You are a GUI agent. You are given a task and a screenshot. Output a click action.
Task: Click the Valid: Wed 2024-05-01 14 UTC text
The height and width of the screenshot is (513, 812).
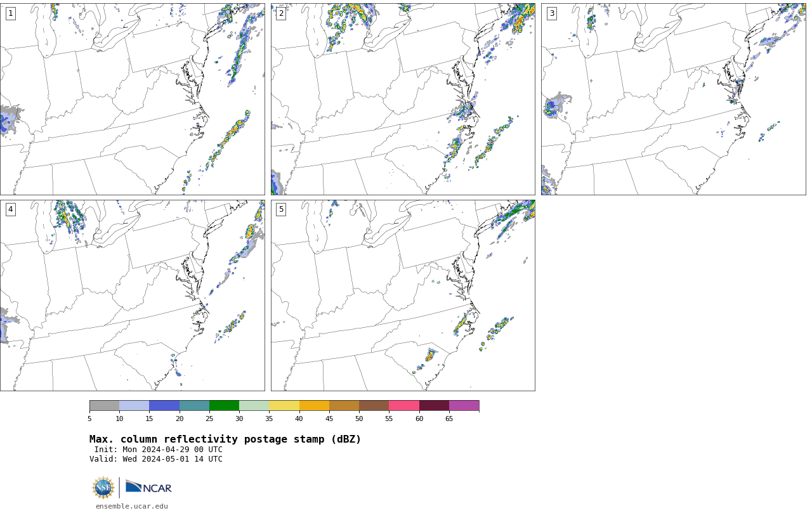click(156, 459)
